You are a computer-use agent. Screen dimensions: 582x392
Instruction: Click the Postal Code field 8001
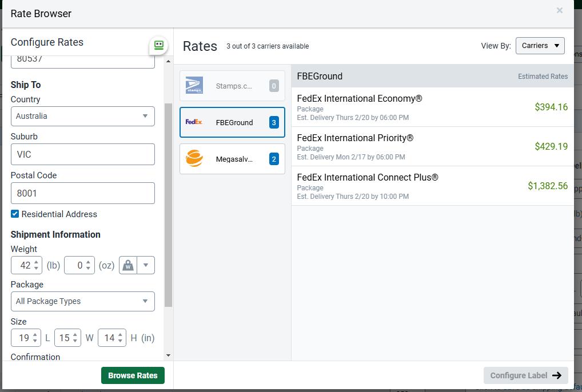(x=83, y=193)
